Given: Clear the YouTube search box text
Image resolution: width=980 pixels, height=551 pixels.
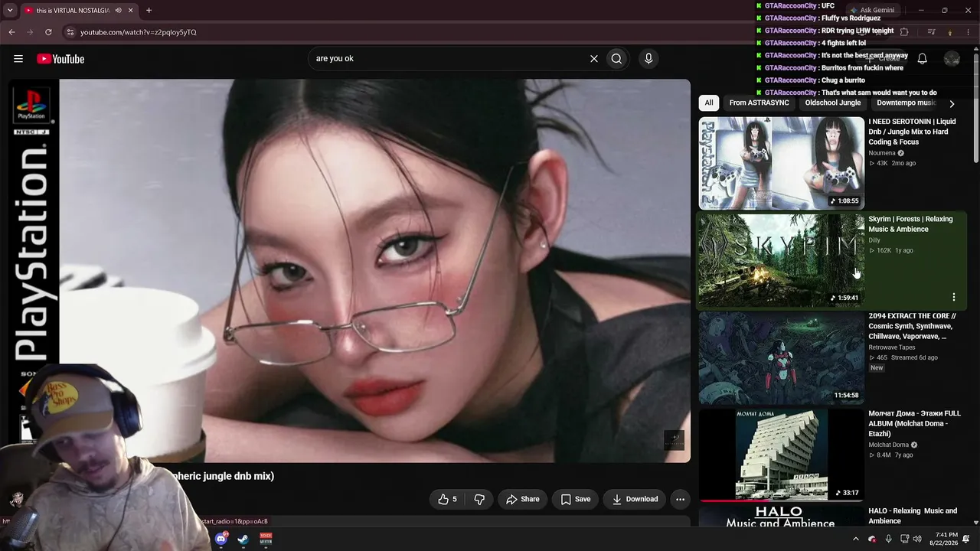Looking at the screenshot, I should [593, 59].
